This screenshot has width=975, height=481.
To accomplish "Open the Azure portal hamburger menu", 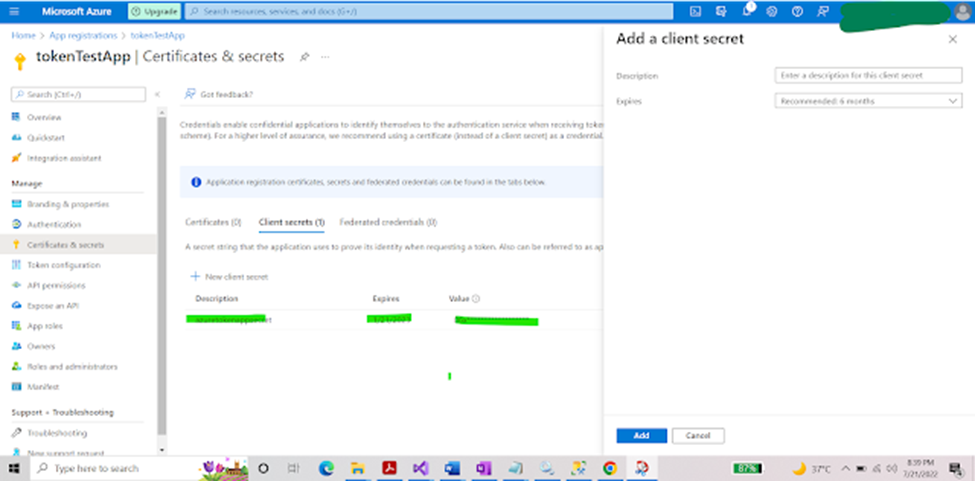I will [15, 11].
